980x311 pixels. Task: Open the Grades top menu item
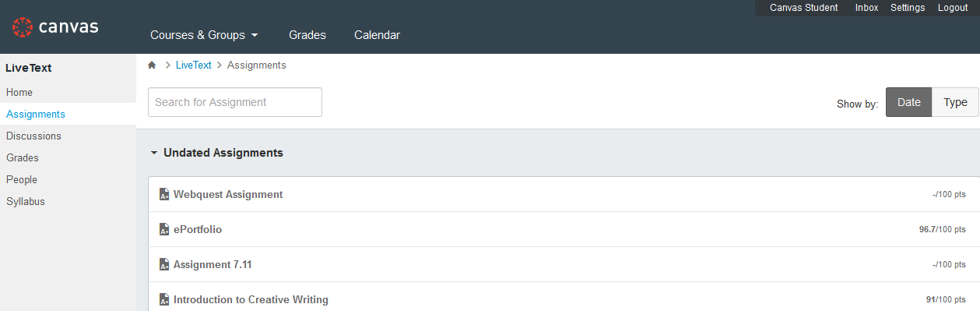[x=307, y=35]
